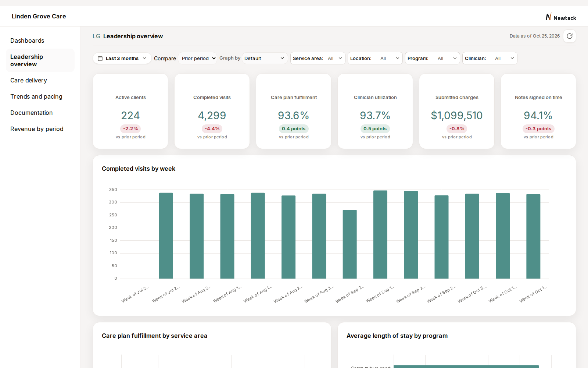The width and height of the screenshot is (588, 368).
Task: Click the Active clients card
Action: (x=130, y=111)
